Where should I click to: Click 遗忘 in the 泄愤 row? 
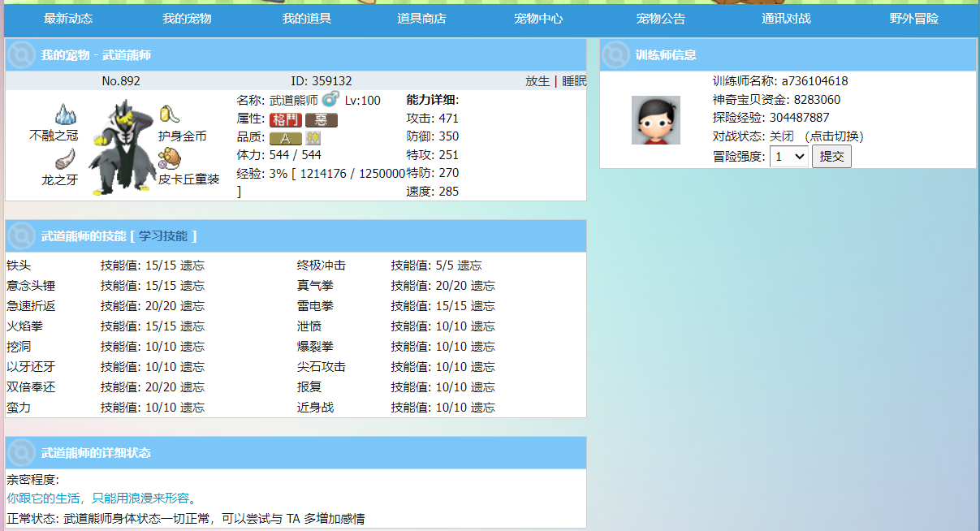(483, 326)
